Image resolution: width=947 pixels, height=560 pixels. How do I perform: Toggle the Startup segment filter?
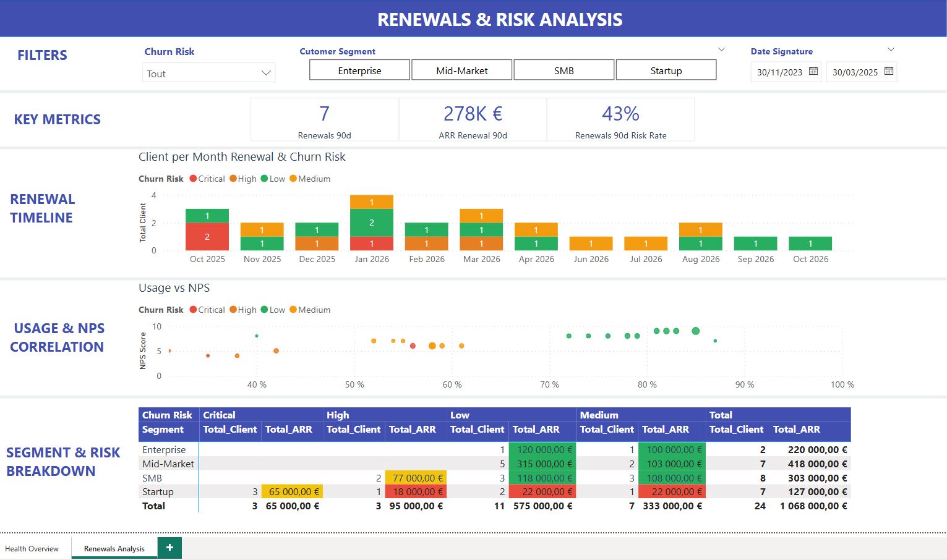click(666, 70)
